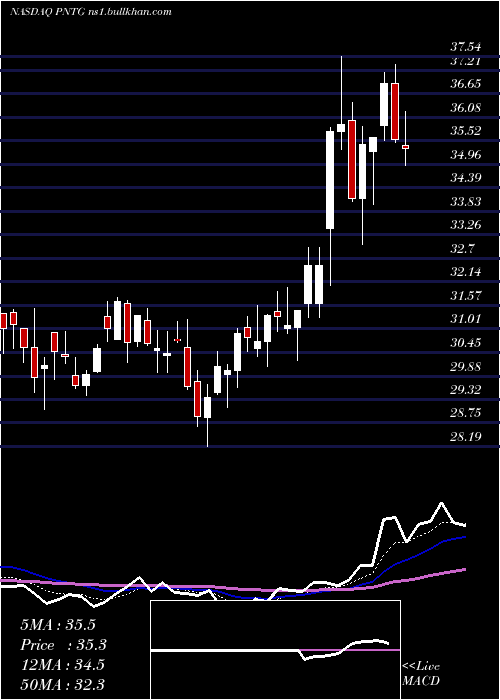Click the 32.7 price level label
Screen dimensions: 500x700
463,249
